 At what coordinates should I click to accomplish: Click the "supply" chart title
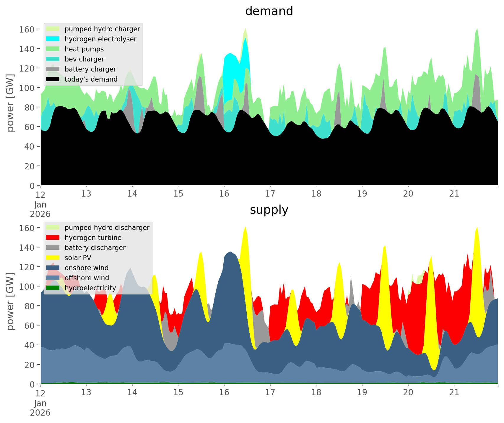coord(269,210)
